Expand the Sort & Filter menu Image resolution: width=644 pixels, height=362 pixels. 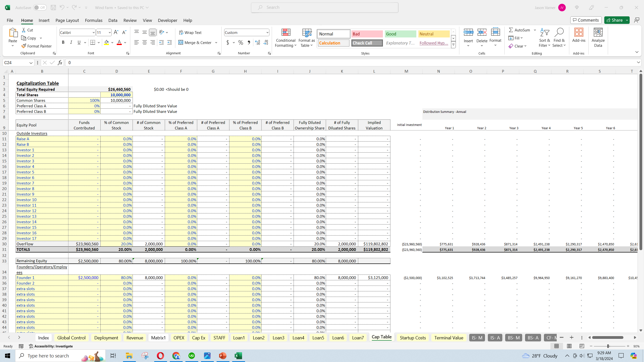click(x=544, y=38)
